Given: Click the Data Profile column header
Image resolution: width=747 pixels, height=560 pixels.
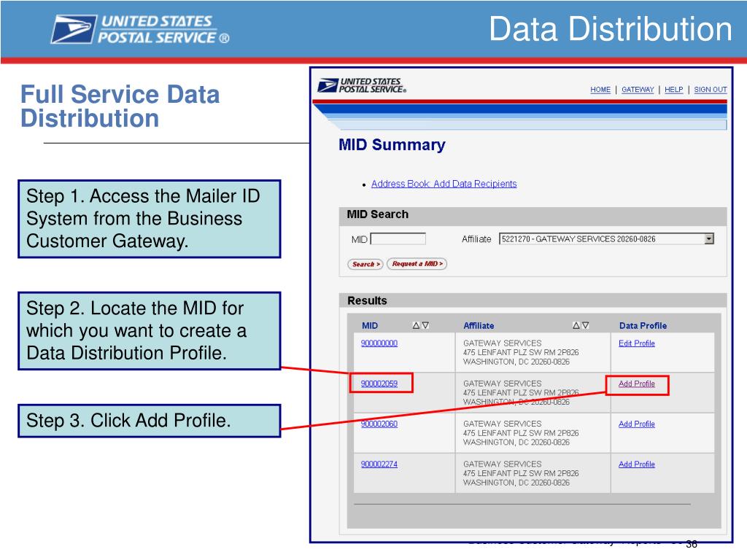Looking at the screenshot, I should click(643, 326).
